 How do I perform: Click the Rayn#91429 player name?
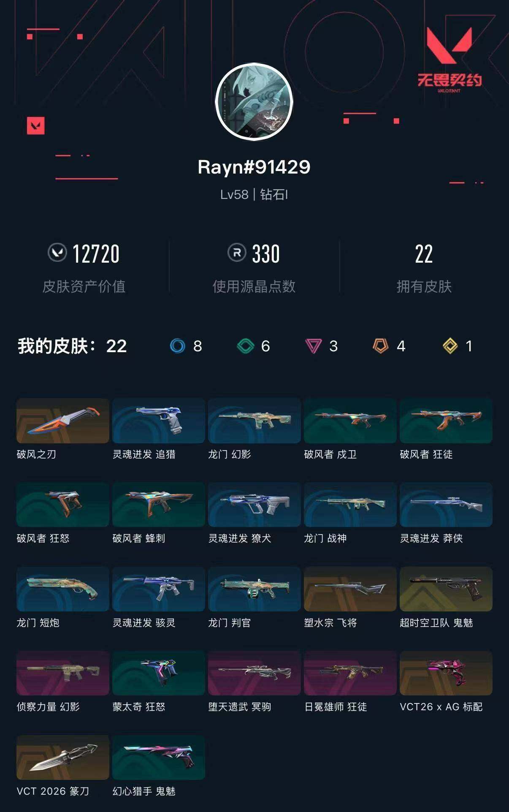point(254,167)
